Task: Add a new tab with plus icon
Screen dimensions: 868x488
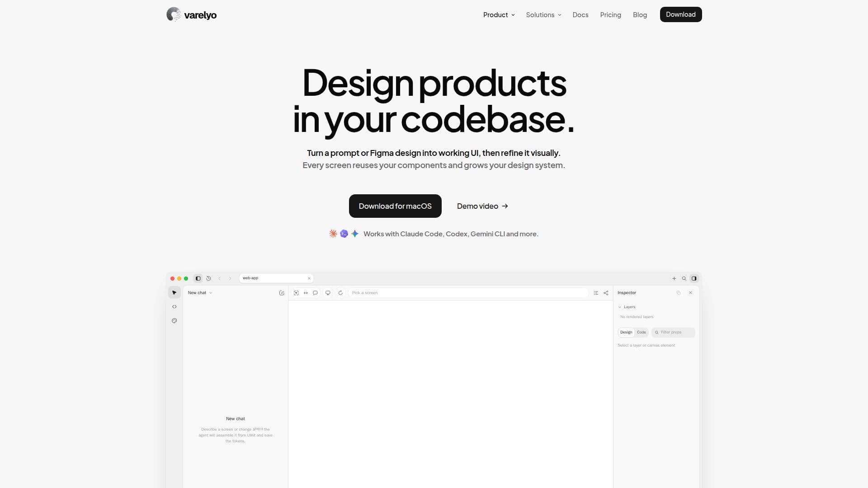Action: 674,278
